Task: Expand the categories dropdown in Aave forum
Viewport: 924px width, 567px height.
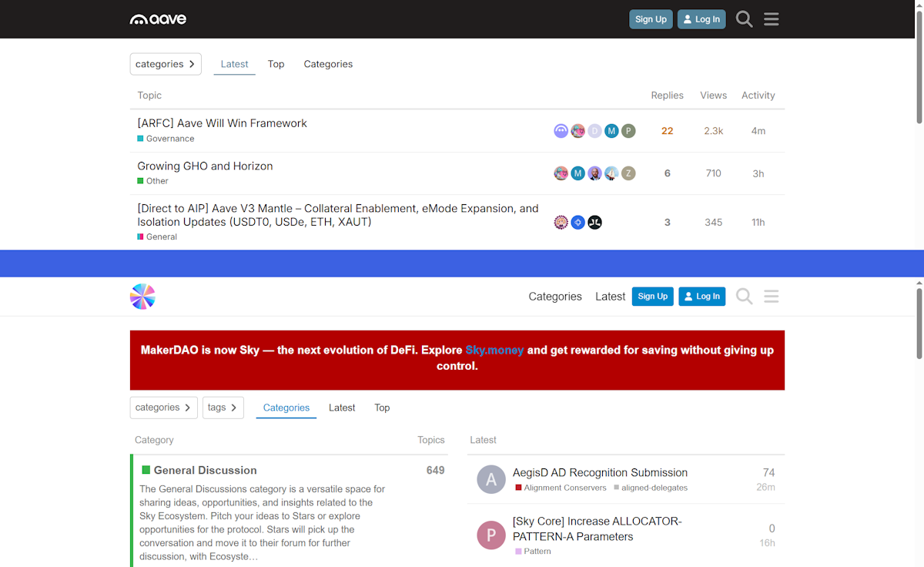Action: (166, 64)
